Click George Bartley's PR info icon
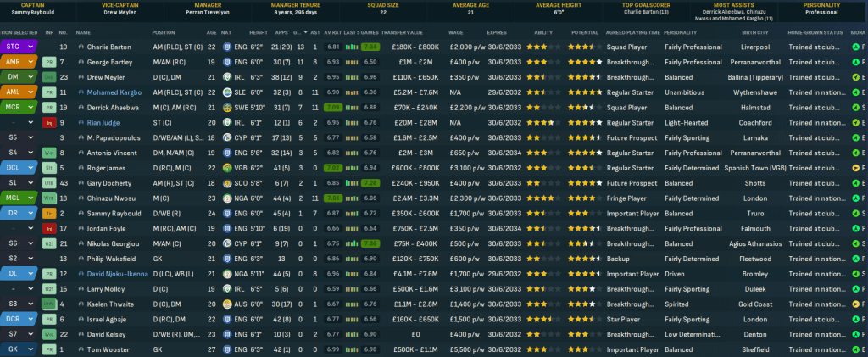This screenshot has width=868, height=357. 48,62
